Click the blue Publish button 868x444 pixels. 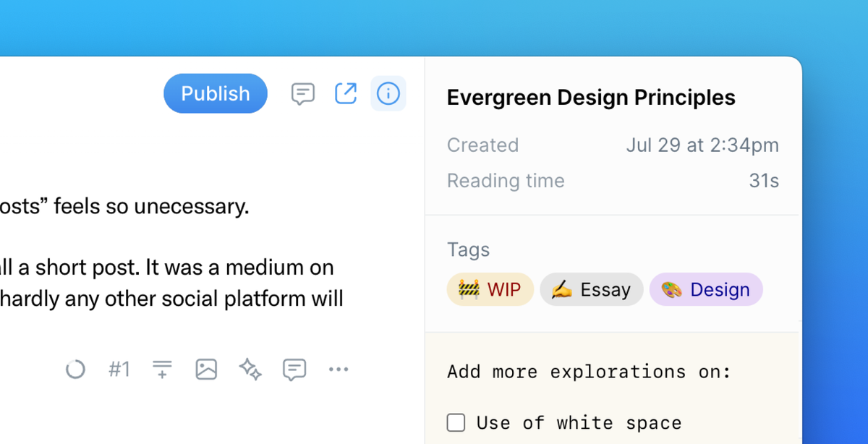click(216, 93)
